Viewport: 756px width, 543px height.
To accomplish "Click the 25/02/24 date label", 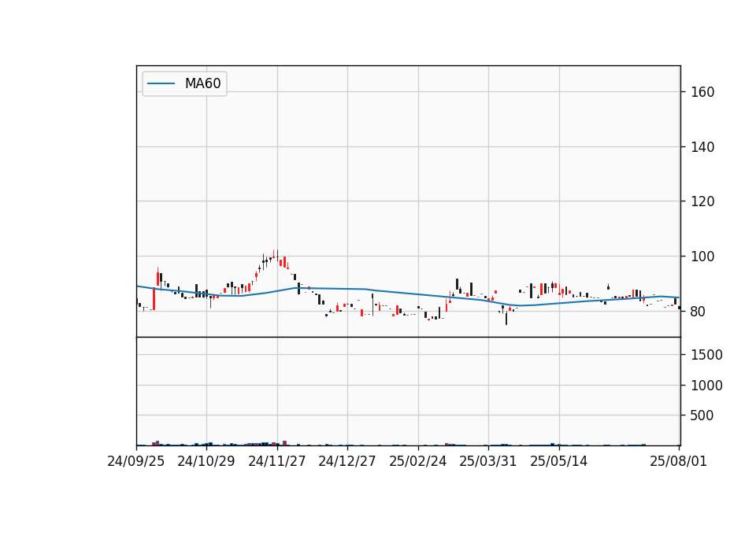I will click(418, 461).
